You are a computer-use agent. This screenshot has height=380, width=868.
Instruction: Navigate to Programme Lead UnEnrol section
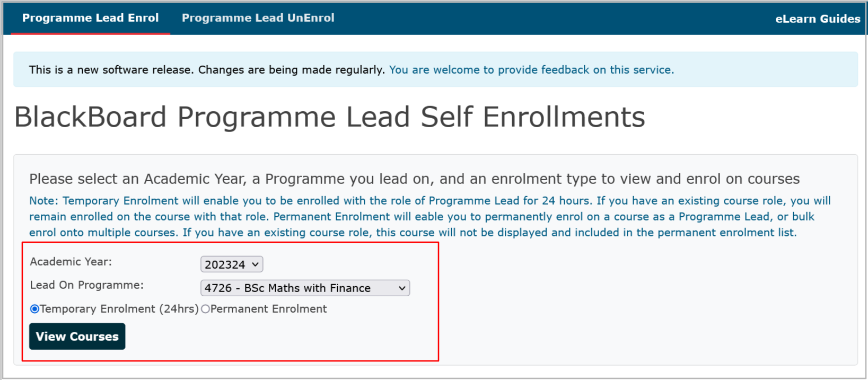pos(258,17)
